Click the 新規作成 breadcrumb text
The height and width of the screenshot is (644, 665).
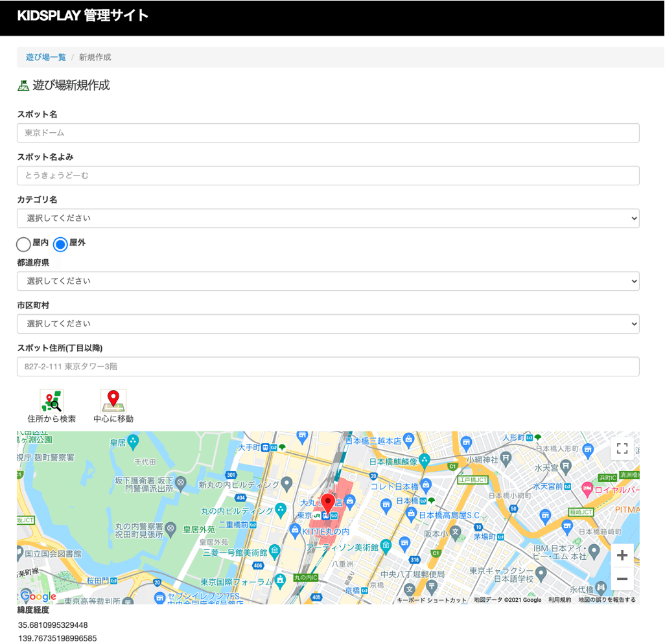[x=95, y=57]
